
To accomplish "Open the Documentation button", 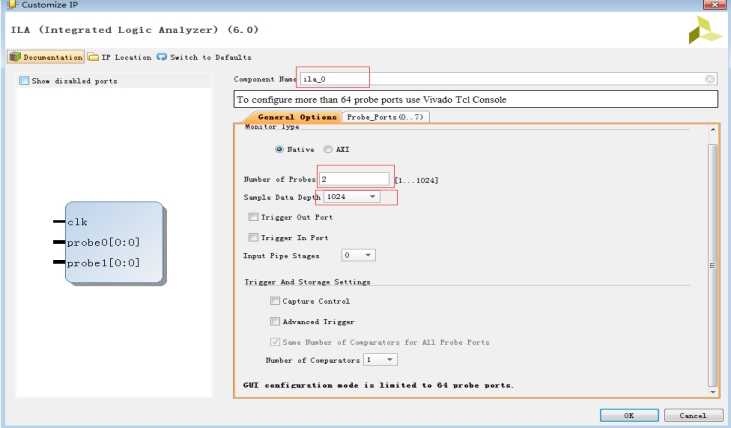I will coord(46,57).
